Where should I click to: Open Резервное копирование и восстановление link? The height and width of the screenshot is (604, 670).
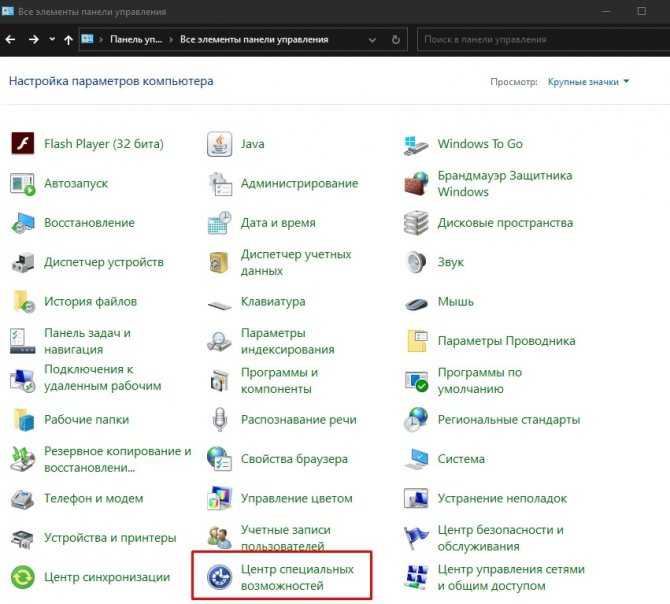click(x=118, y=459)
